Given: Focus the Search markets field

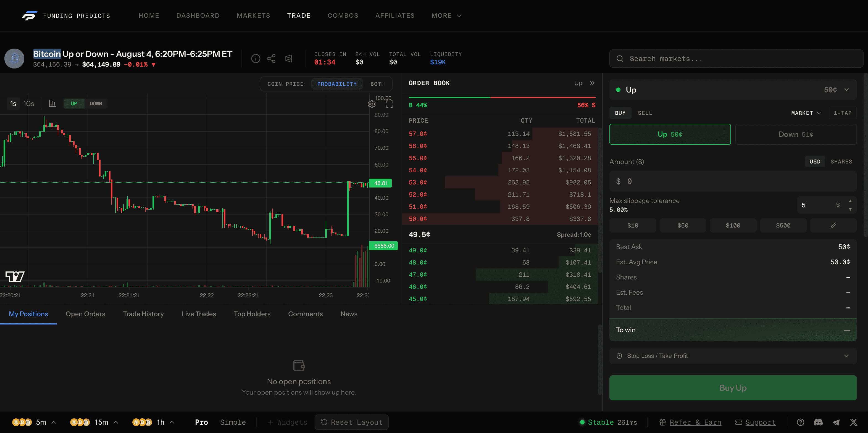Looking at the screenshot, I should (x=736, y=59).
